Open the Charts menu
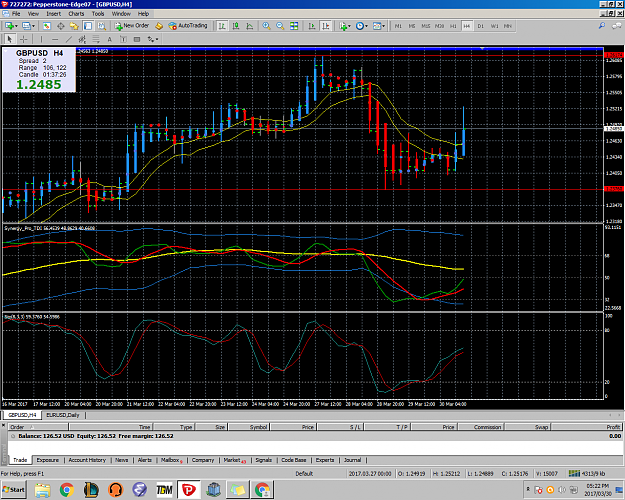Viewport: 625px width, 500px height. click(x=76, y=14)
